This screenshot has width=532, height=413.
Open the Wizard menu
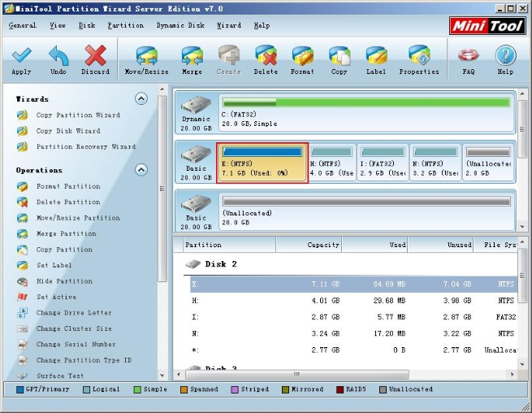coord(229,25)
